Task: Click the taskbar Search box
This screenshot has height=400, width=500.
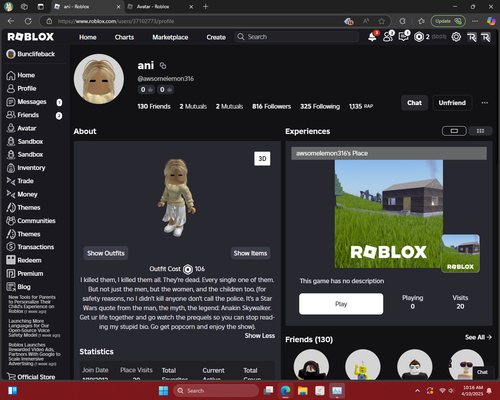Action: [x=216, y=391]
